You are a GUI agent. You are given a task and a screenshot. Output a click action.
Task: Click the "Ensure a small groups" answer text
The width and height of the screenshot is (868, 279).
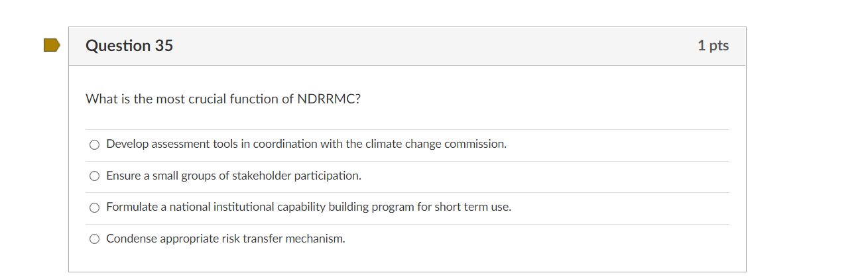tap(233, 176)
